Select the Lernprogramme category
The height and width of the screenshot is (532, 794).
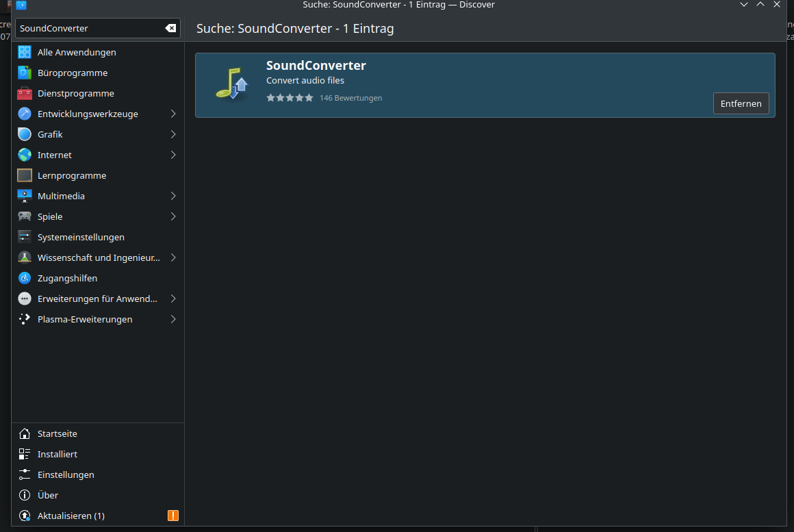click(98, 175)
